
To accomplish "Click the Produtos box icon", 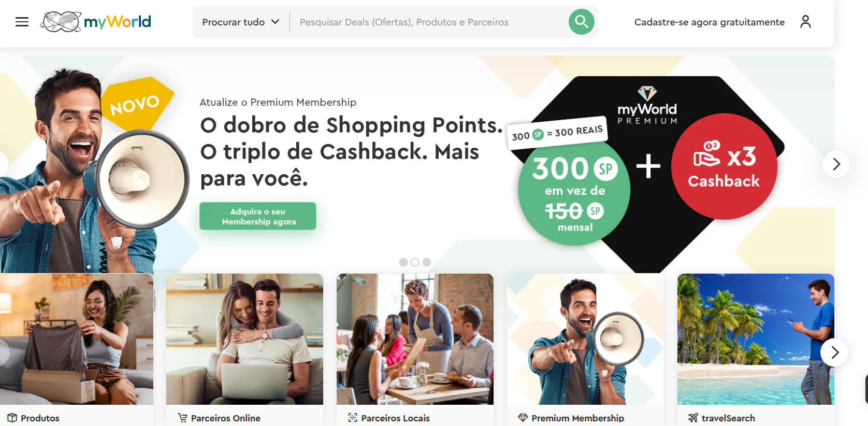I will point(12,418).
